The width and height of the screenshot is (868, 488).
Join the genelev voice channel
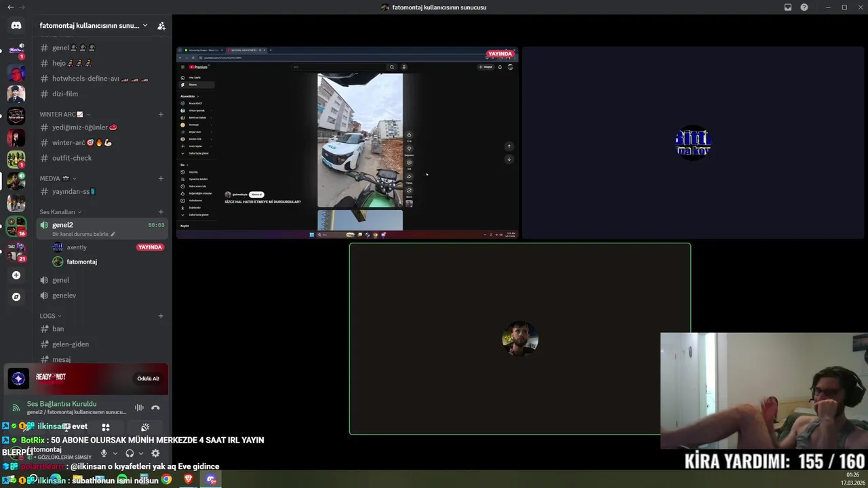point(102,296)
